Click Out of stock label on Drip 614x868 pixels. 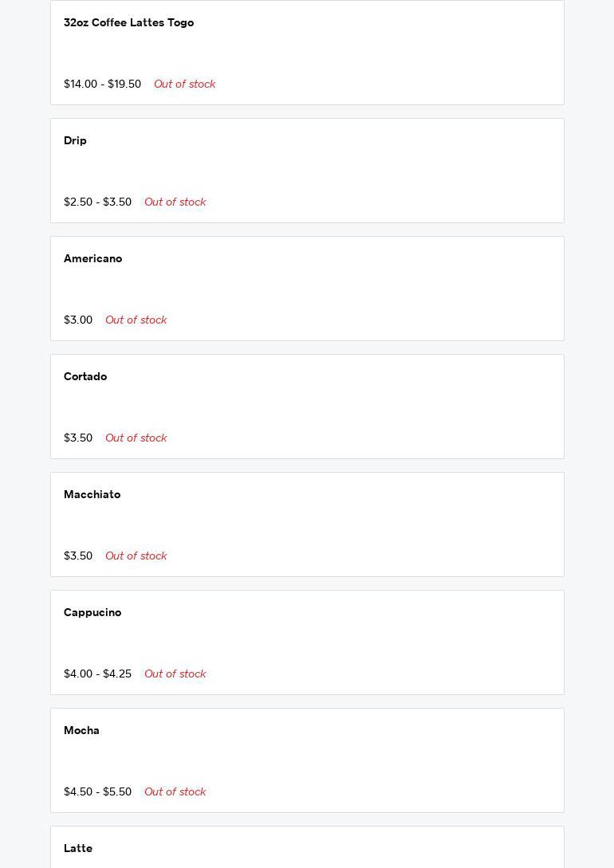[175, 202]
